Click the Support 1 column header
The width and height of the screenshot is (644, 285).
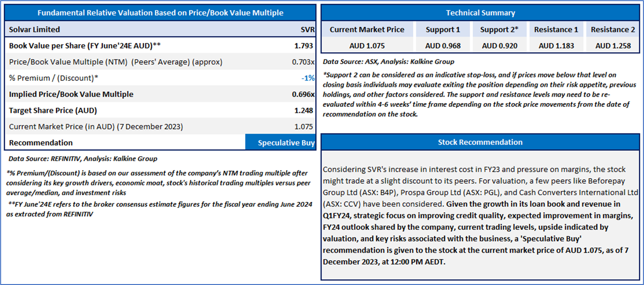coord(443,29)
